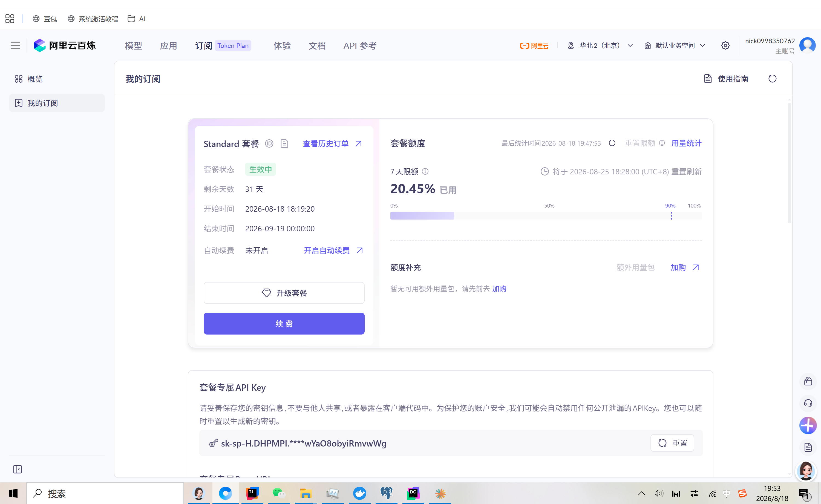Click the 续费 button

point(284,324)
